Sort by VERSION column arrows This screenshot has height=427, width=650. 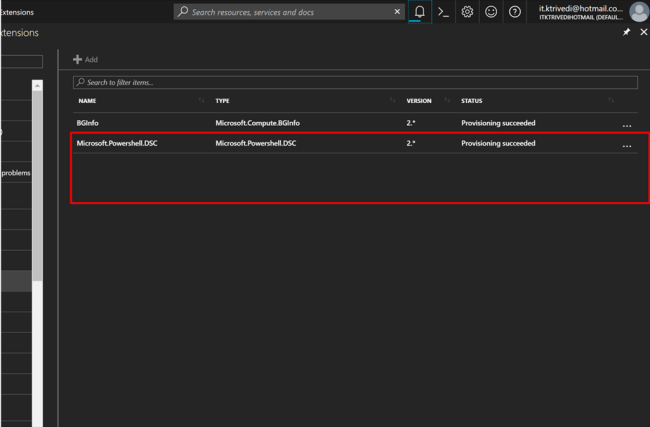tap(447, 100)
